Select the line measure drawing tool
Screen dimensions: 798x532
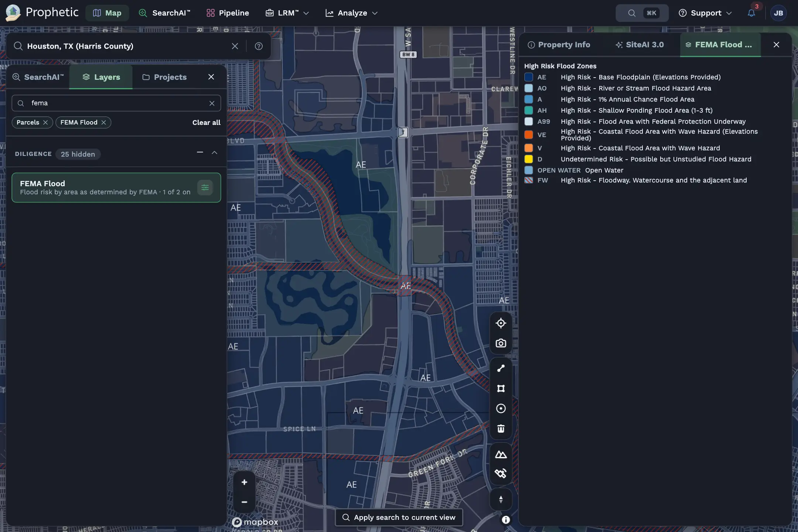coord(501,368)
